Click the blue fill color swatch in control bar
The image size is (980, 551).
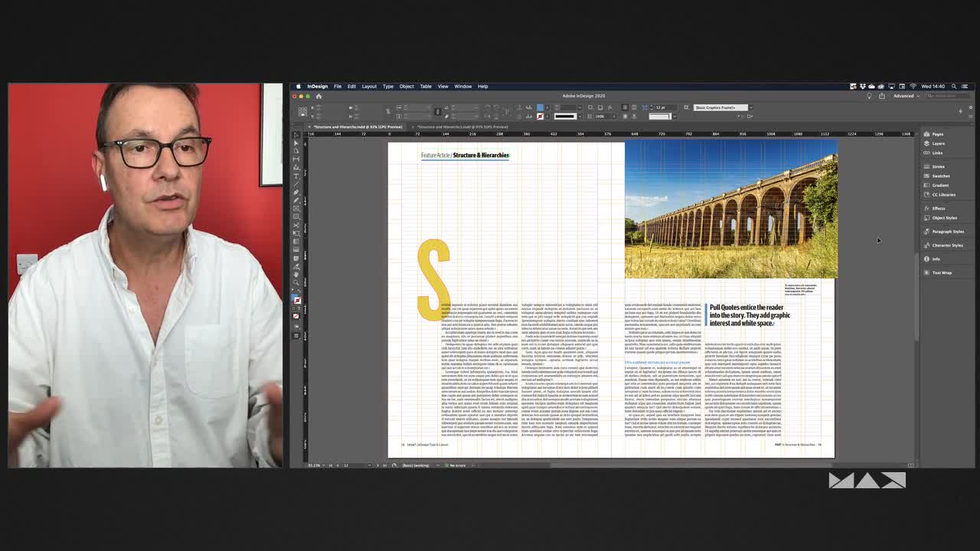(540, 108)
